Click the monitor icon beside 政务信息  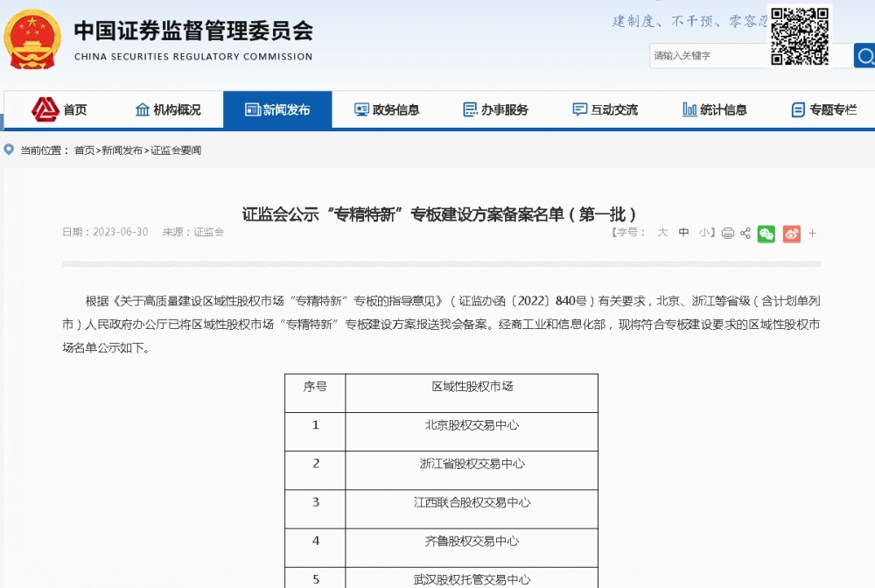tap(361, 109)
